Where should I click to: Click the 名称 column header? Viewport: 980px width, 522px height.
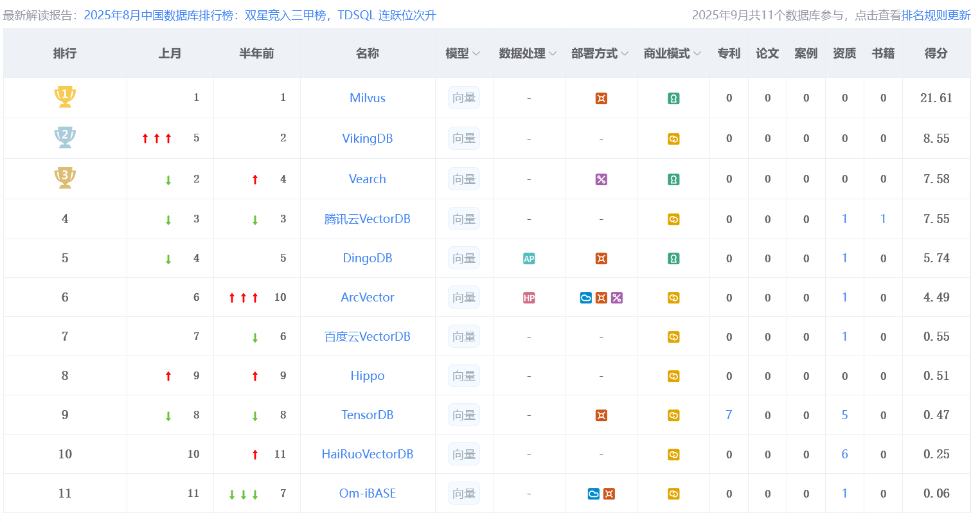pos(368,53)
